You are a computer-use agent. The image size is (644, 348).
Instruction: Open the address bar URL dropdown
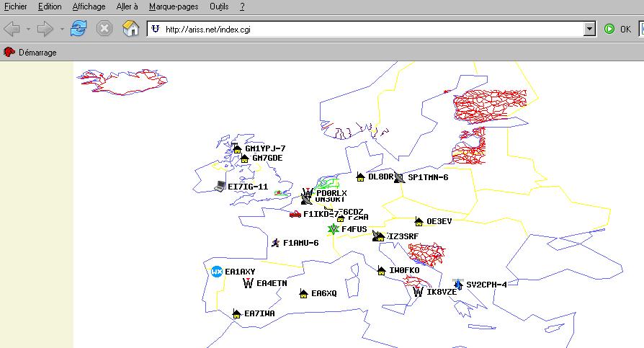590,30
